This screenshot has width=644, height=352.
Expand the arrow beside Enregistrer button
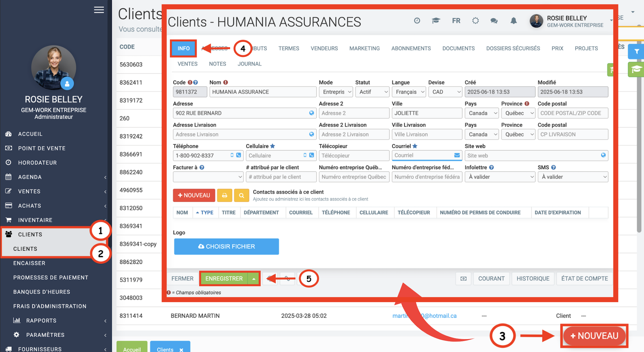click(x=254, y=279)
